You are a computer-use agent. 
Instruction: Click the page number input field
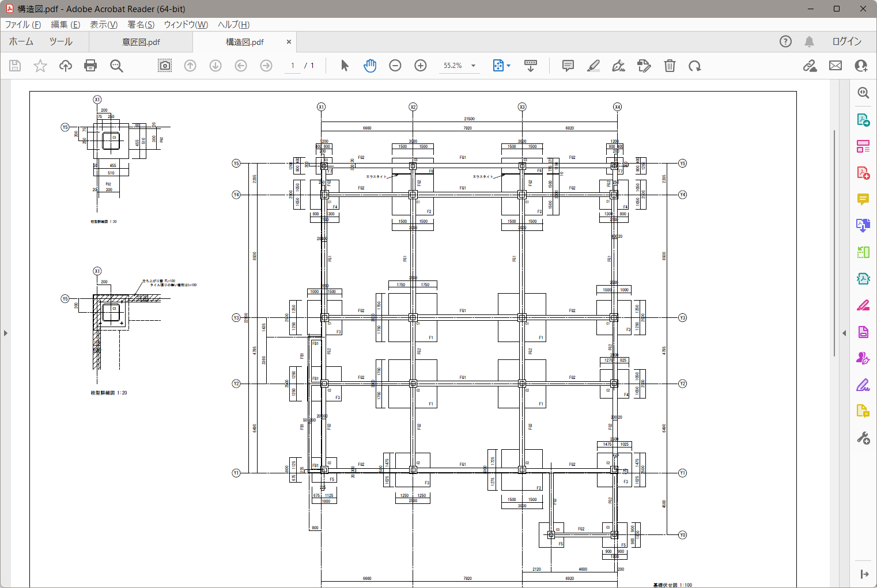(292, 66)
